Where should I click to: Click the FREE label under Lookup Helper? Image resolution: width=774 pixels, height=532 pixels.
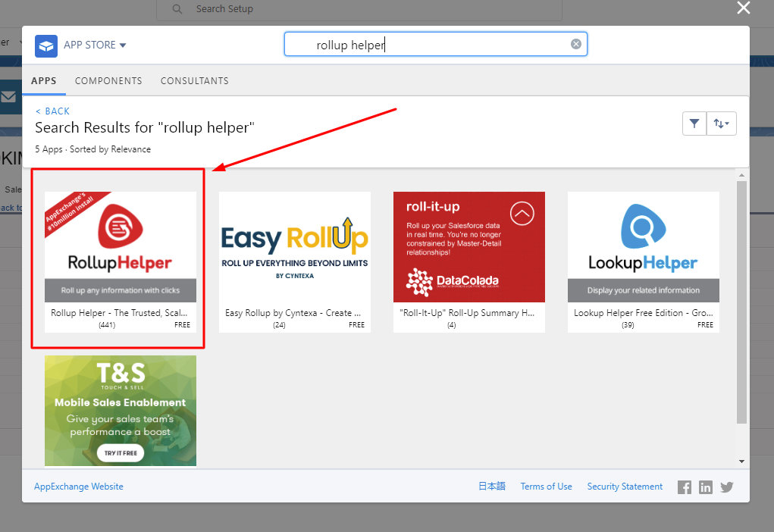(x=705, y=324)
